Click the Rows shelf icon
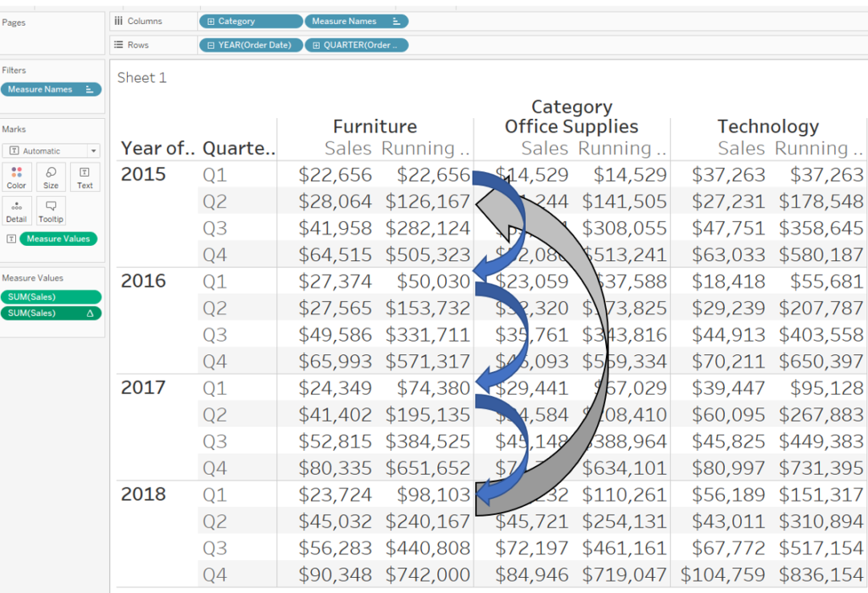Image resolution: width=868 pixels, height=593 pixels. (117, 44)
